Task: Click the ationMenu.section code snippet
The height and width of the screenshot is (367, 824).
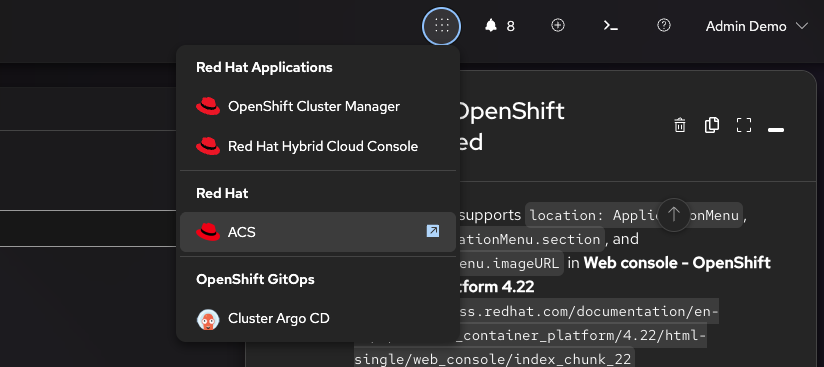Action: (531, 239)
